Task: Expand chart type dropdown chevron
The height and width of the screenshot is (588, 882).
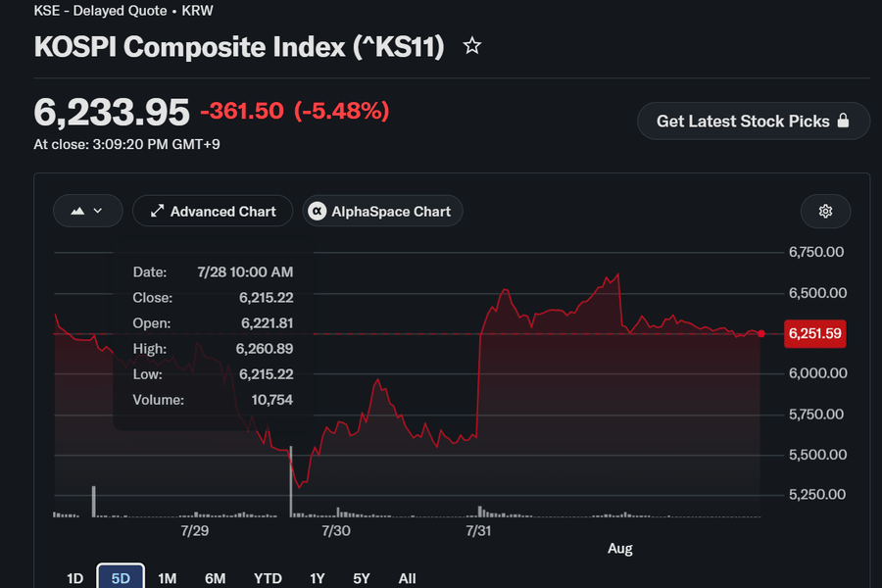Action: (x=98, y=211)
